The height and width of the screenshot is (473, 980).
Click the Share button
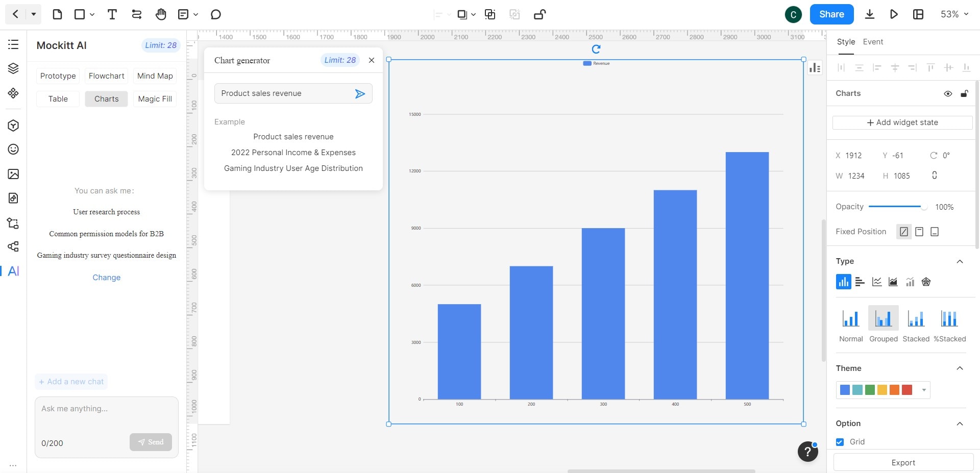click(x=831, y=14)
